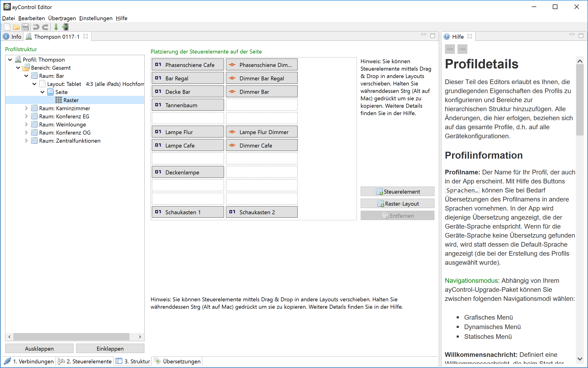Switch to the Info tab
The width and height of the screenshot is (588, 368).
(12, 37)
